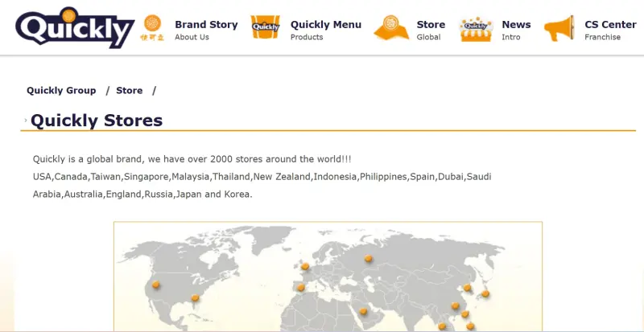This screenshot has height=332, width=644.
Task: Click the sentence about over 2000 stores
Action: coord(192,159)
